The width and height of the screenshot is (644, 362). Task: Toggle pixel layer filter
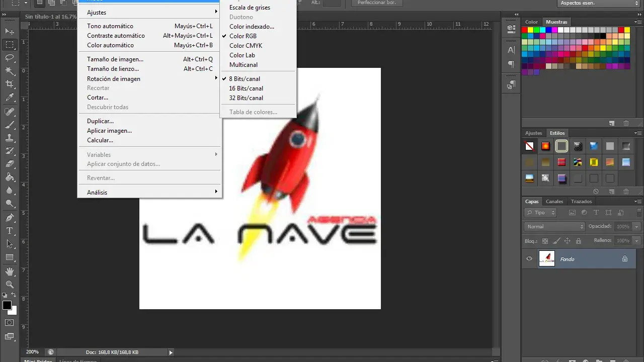click(572, 213)
